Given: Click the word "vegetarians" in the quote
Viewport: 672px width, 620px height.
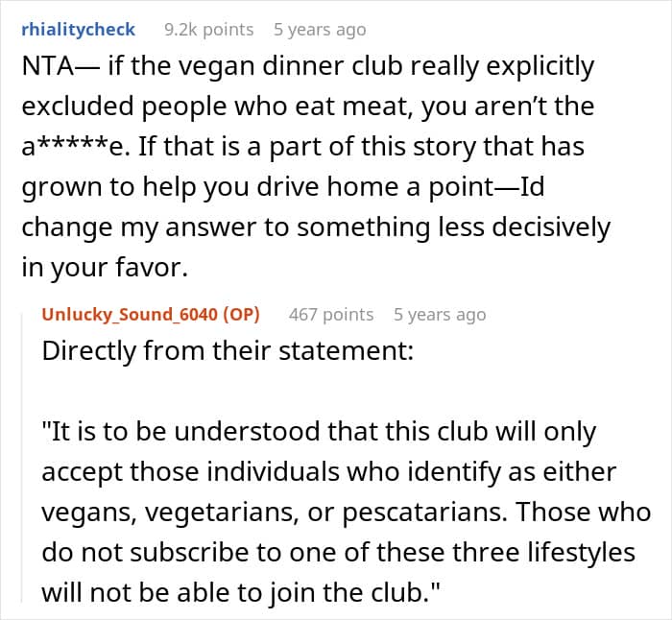Looking at the screenshot, I should [214, 512].
